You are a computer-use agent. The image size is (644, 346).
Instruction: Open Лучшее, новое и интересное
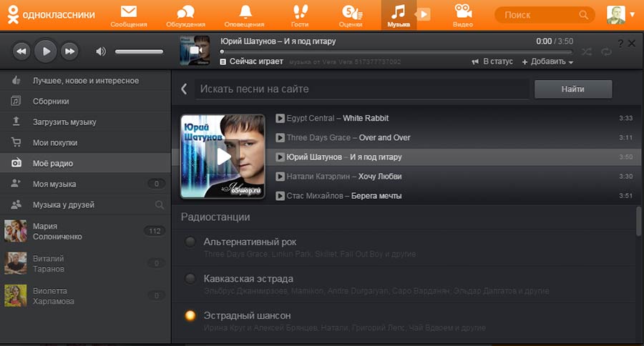85,81
